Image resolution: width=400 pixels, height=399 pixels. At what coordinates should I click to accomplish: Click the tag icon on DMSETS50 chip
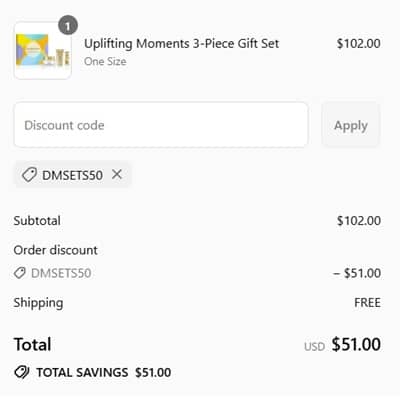point(29,175)
